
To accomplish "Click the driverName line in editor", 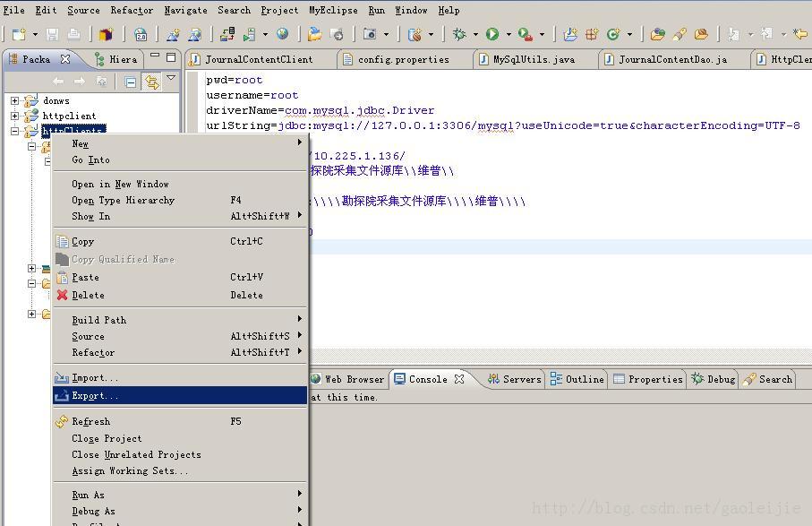I will pyautogui.click(x=320, y=110).
